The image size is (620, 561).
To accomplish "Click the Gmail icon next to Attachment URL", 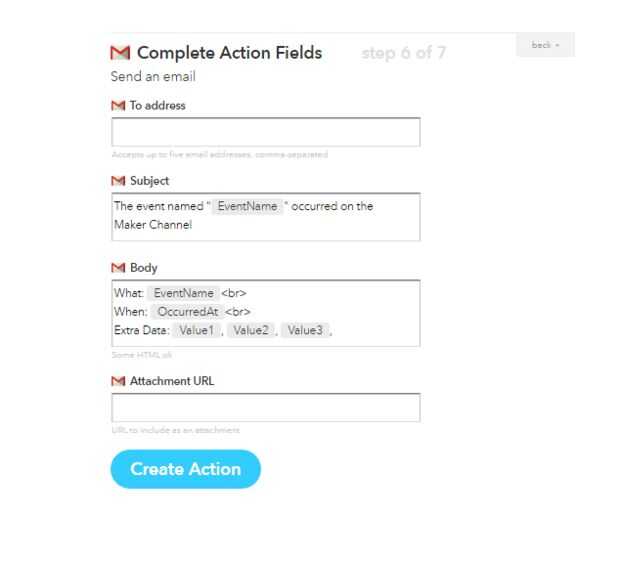I will coord(117,381).
